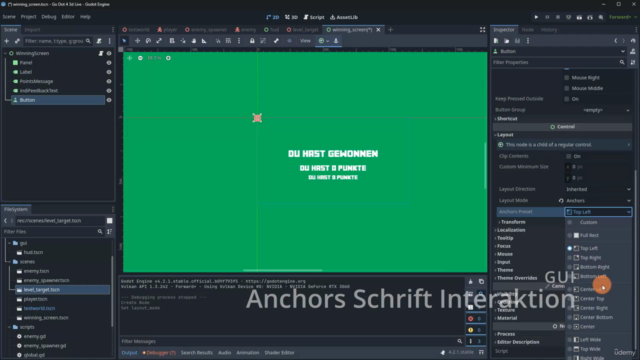Collapse the Anchors Preset dropdown
640x360 pixels.
tap(598, 212)
